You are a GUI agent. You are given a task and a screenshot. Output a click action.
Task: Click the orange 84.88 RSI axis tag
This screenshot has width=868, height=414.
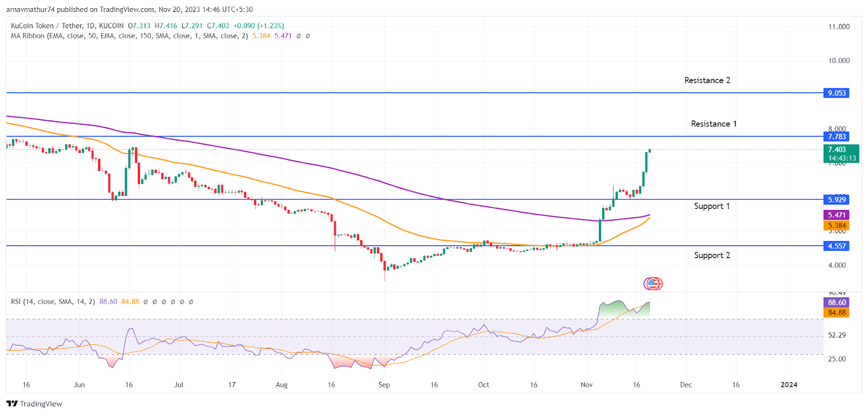[837, 313]
